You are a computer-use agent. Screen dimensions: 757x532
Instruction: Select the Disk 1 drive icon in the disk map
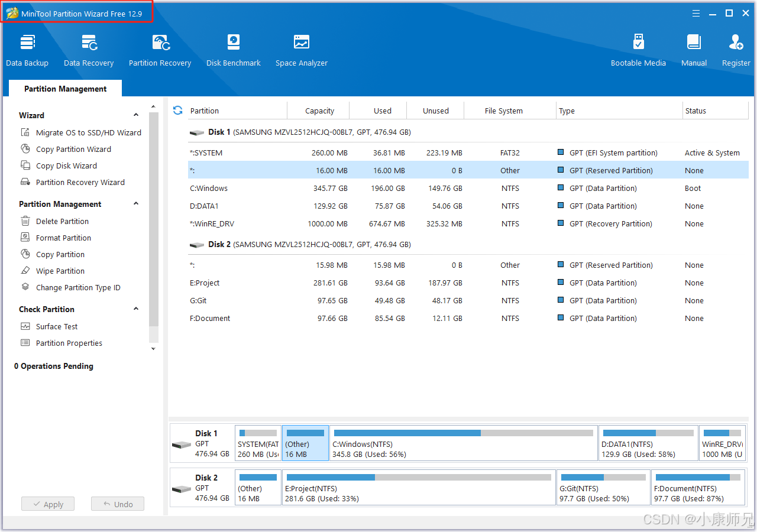coord(181,445)
